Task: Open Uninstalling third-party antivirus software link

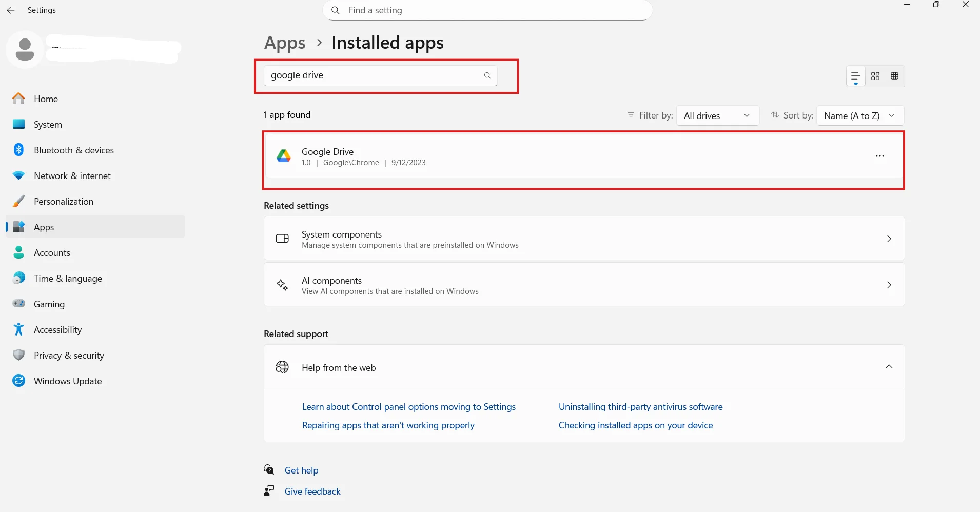Action: 640,406
